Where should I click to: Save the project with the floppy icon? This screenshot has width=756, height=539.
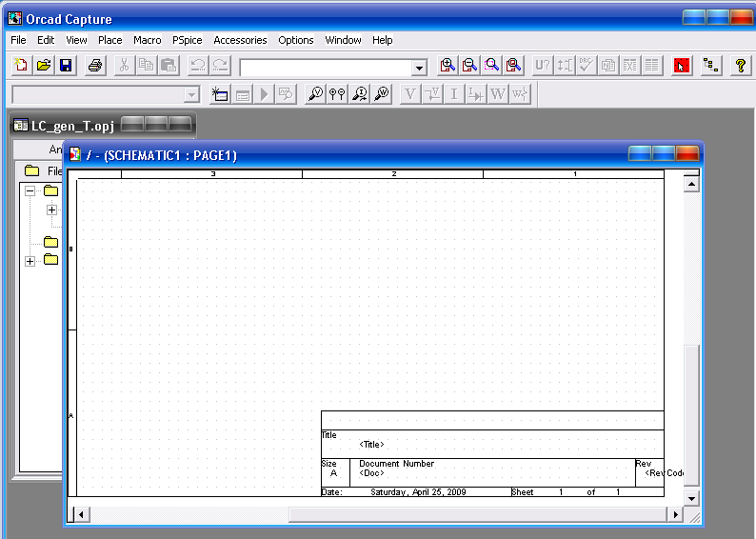click(x=66, y=65)
